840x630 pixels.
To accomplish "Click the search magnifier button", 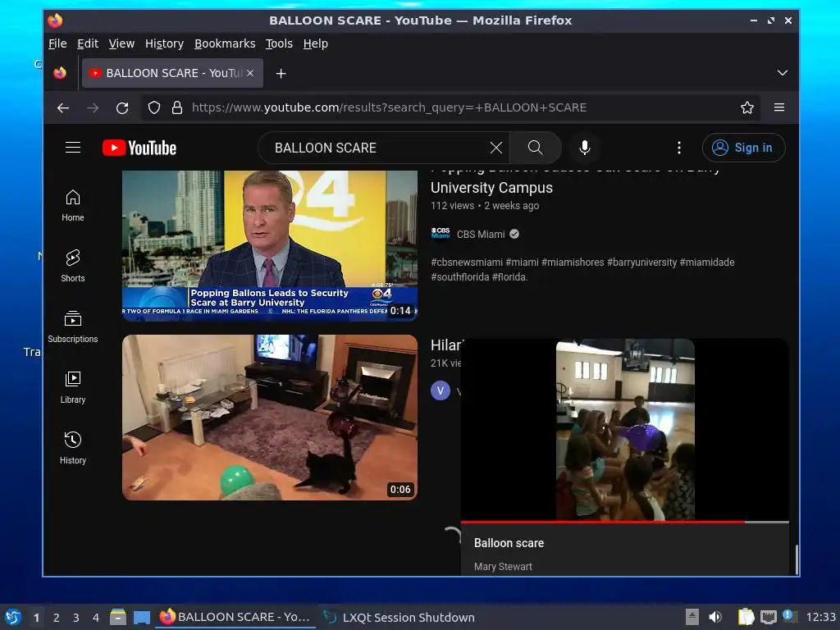I will tap(535, 148).
